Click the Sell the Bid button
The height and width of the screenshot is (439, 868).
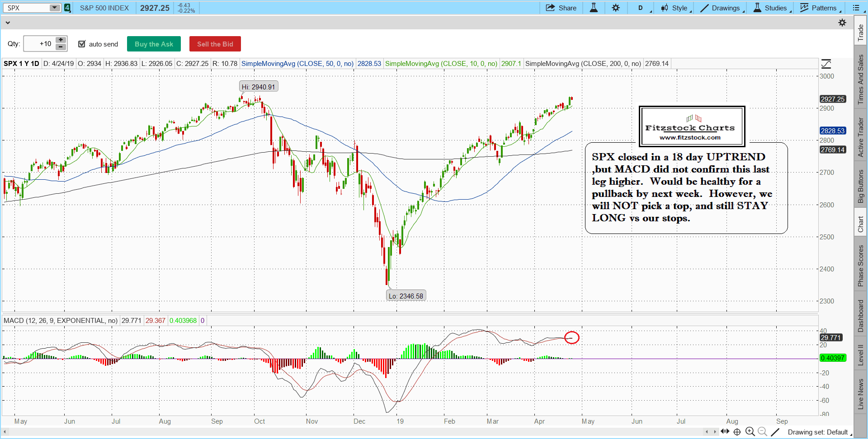point(215,44)
